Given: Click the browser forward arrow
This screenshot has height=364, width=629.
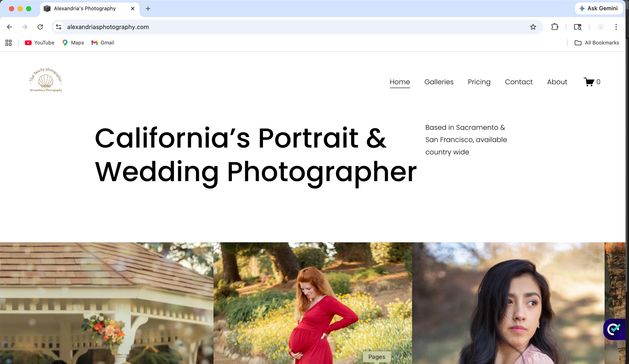Looking at the screenshot, I should [x=25, y=27].
